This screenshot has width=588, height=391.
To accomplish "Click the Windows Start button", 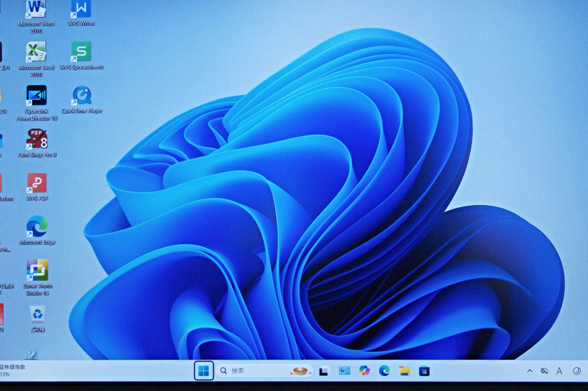I will pos(204,371).
